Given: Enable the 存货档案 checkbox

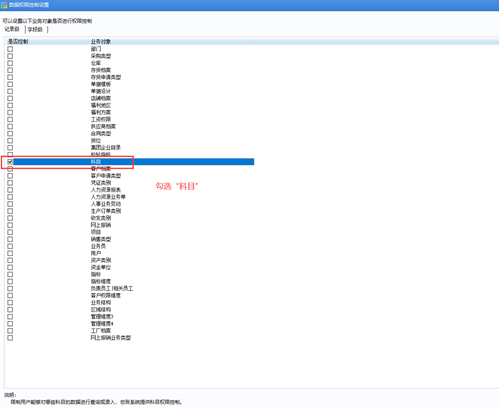Looking at the screenshot, I should click(10, 70).
